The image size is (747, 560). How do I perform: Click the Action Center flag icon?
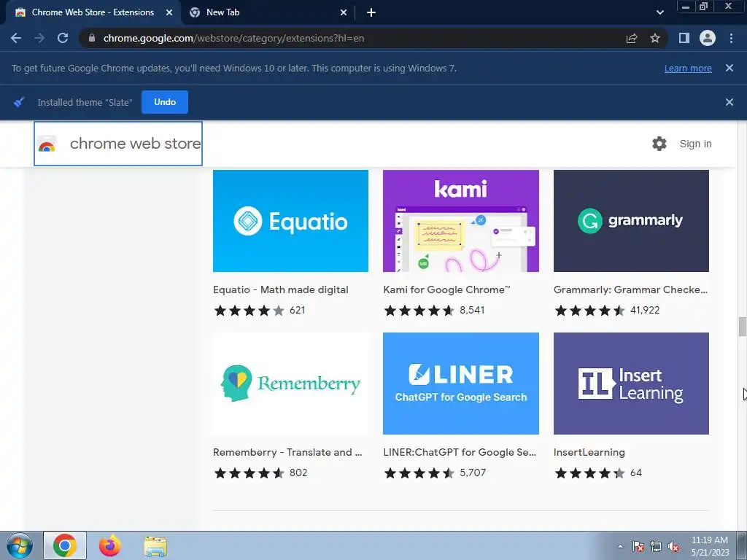638,547
